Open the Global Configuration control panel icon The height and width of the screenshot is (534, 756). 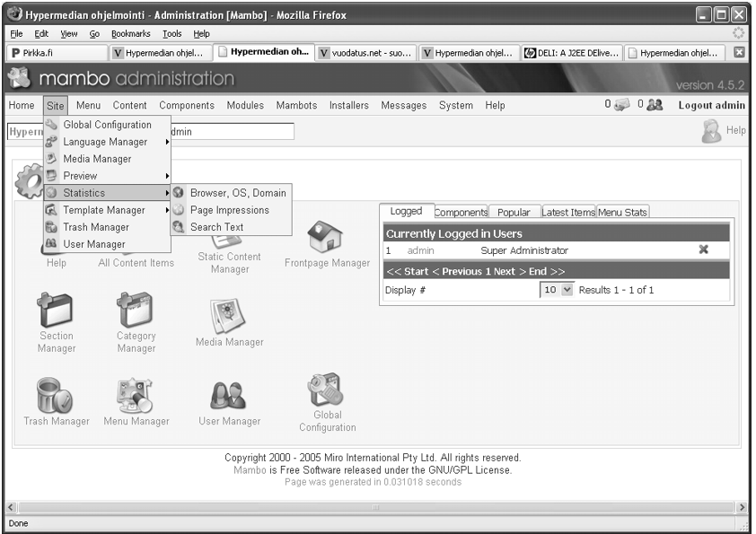pos(325,390)
